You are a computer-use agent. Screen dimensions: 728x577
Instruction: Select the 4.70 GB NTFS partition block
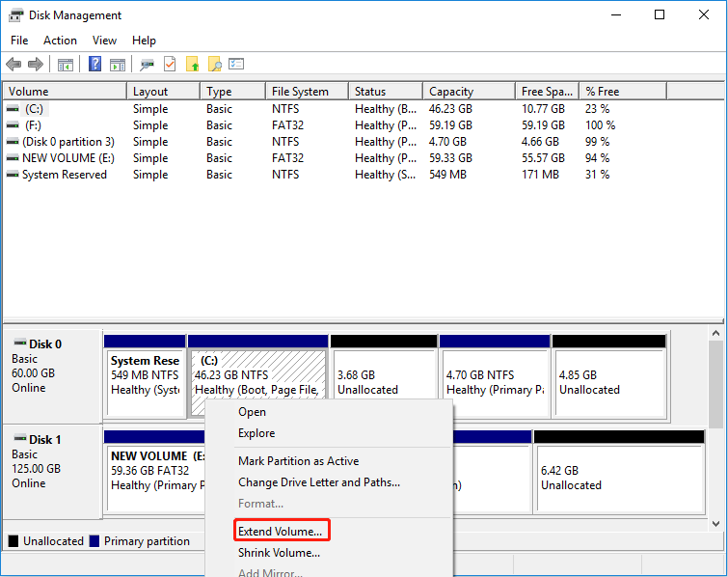(495, 376)
